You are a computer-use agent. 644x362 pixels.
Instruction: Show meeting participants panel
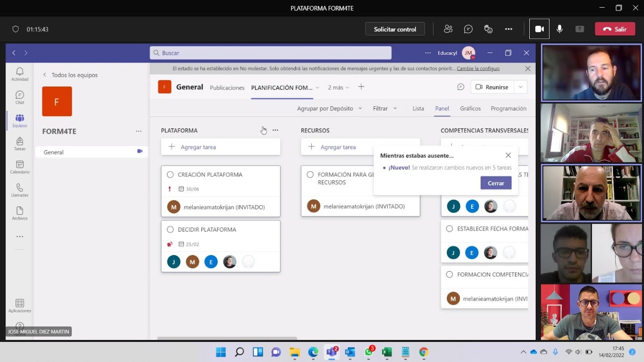point(448,29)
